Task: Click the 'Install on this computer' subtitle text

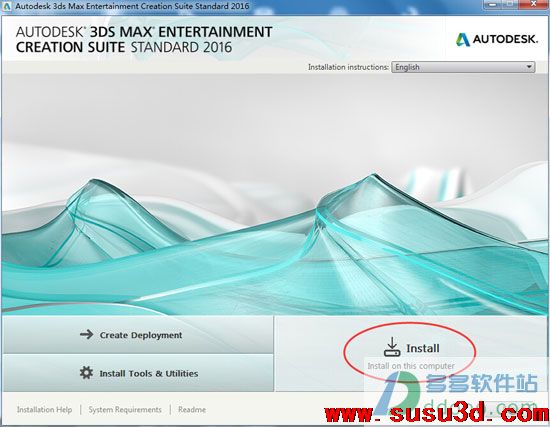Action: point(411,366)
